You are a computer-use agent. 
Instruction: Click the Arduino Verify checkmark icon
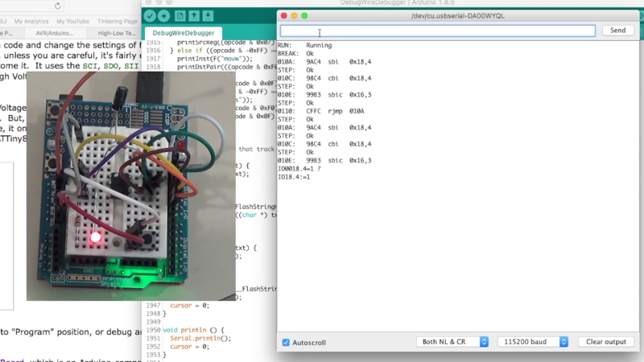pyautogui.click(x=150, y=16)
